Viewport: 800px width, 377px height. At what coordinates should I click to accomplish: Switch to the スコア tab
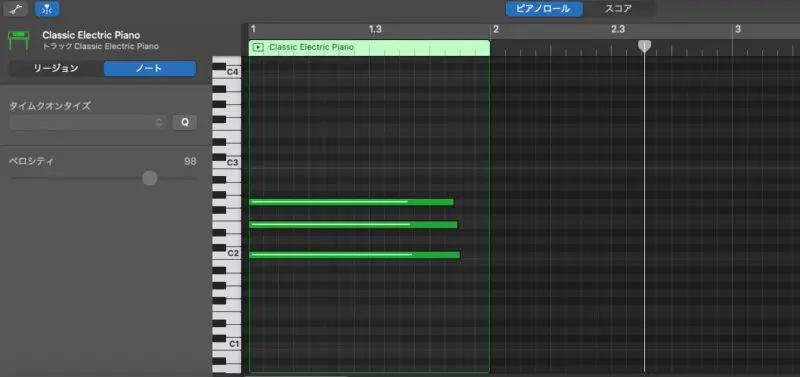[x=618, y=9]
